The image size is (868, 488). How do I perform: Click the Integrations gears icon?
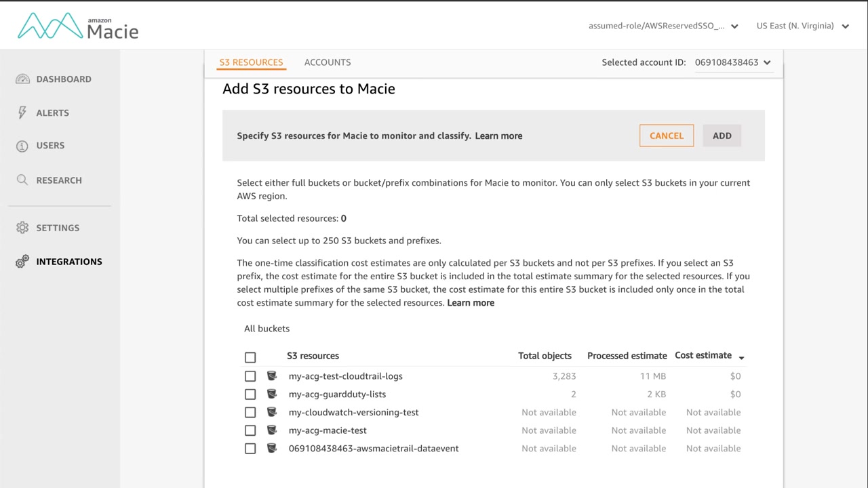click(22, 262)
